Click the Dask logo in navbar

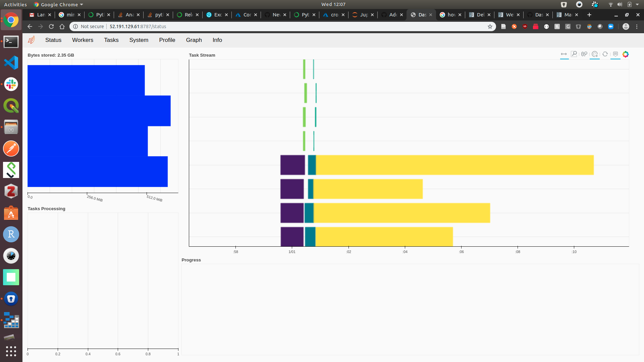(31, 40)
